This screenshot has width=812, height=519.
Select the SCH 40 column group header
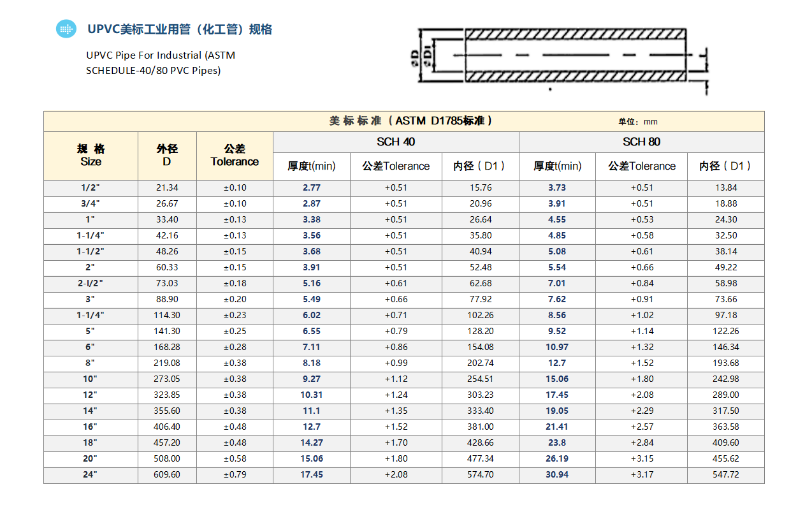point(396,142)
